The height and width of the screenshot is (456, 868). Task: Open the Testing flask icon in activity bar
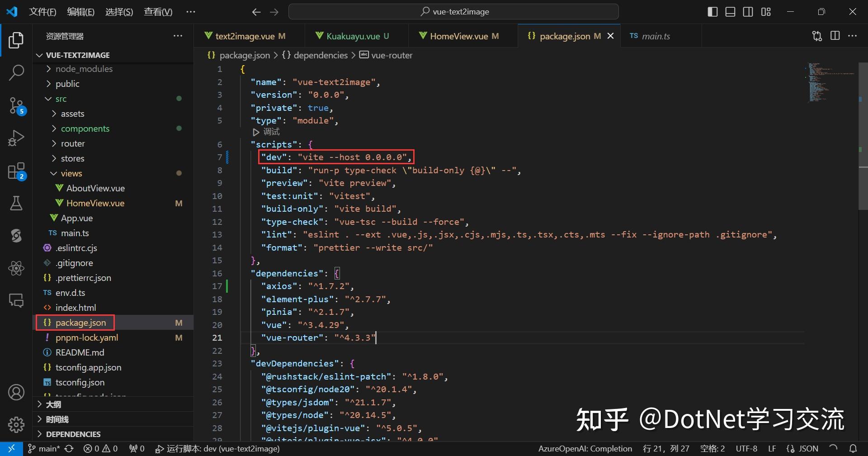(x=16, y=203)
